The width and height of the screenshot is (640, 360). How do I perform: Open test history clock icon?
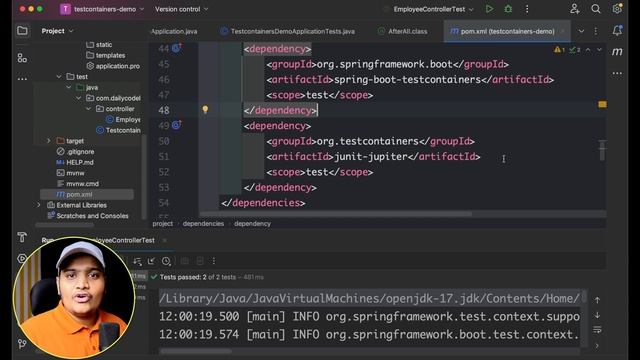point(166,261)
